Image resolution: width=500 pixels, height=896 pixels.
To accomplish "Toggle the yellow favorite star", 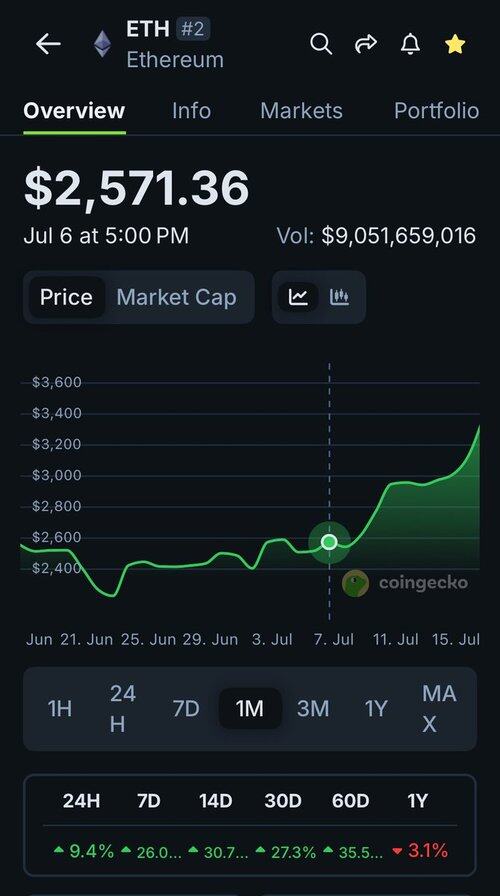I will [455, 44].
